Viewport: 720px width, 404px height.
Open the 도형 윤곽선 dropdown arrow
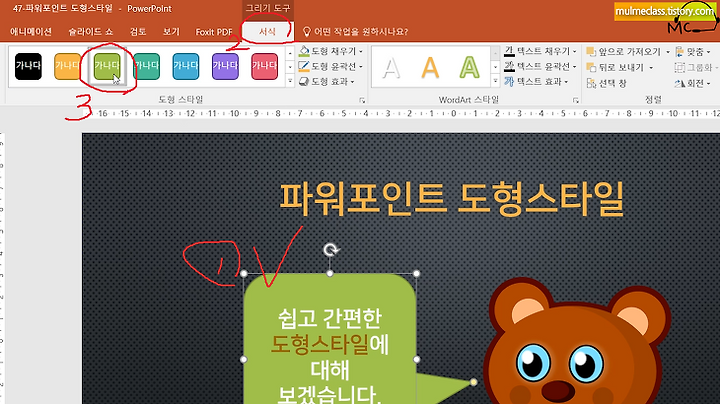click(x=361, y=67)
